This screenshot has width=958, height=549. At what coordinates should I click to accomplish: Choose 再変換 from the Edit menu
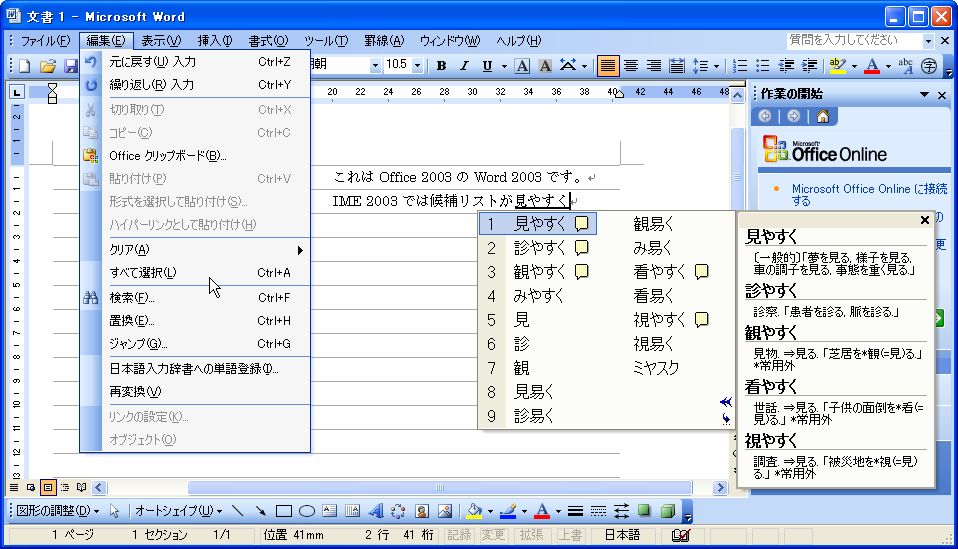click(196, 392)
